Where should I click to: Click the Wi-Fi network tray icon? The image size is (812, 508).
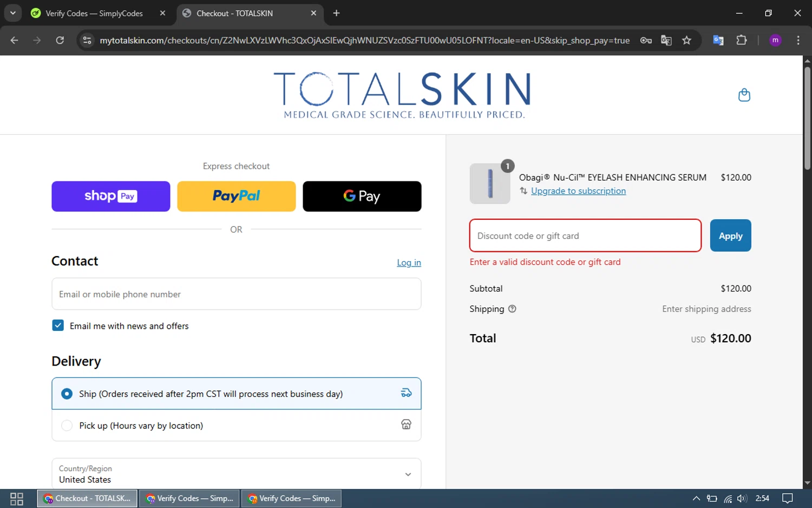(728, 499)
